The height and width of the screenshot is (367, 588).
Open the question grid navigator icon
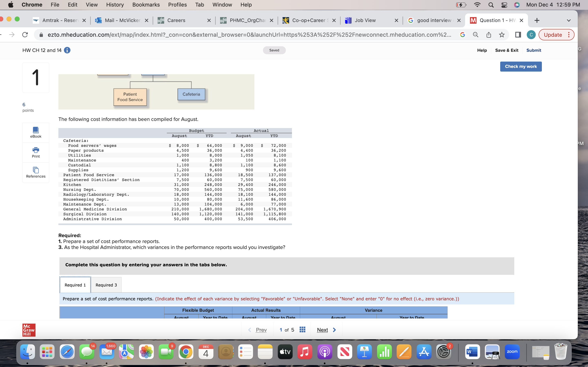pyautogui.click(x=302, y=330)
